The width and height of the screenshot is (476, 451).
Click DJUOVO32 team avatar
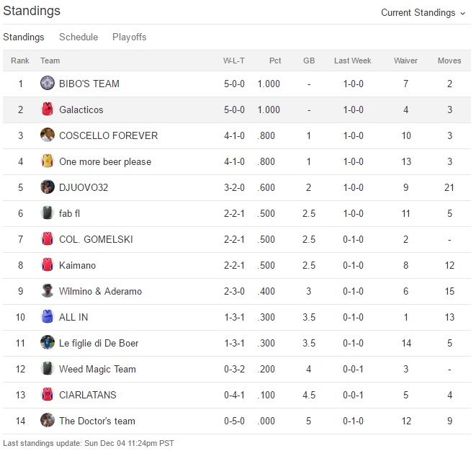click(x=48, y=187)
